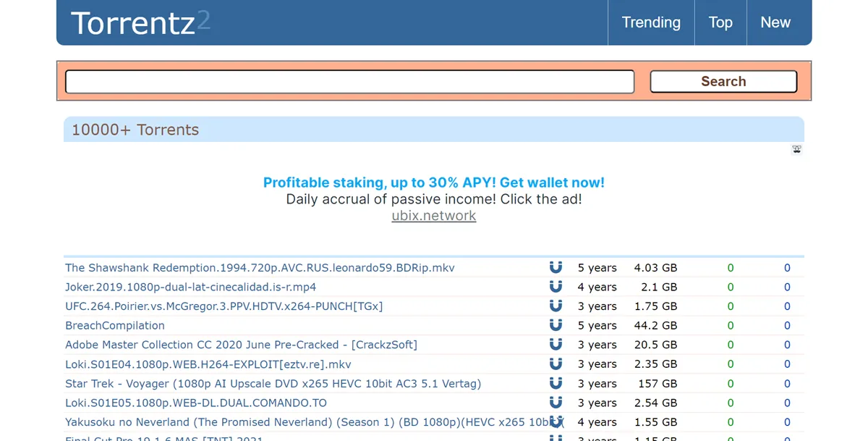The image size is (868, 441).
Task: Open the Trending tab
Action: tap(651, 22)
